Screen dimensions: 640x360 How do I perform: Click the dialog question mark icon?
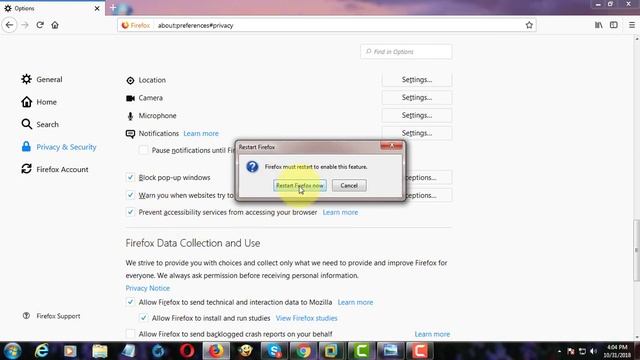coord(252,167)
